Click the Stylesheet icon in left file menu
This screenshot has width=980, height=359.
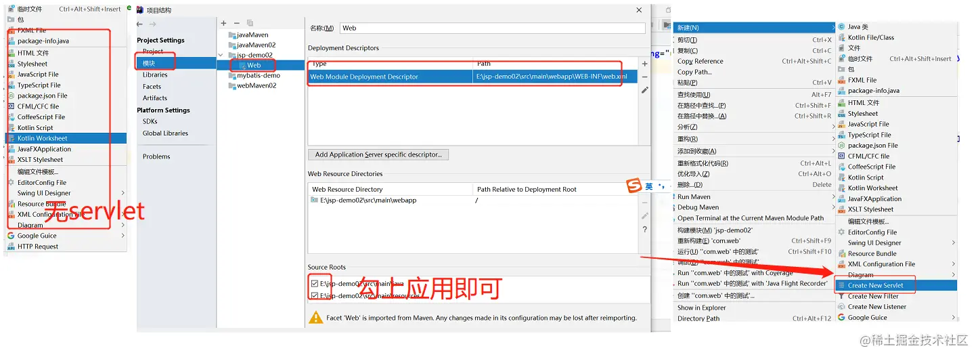[x=11, y=64]
